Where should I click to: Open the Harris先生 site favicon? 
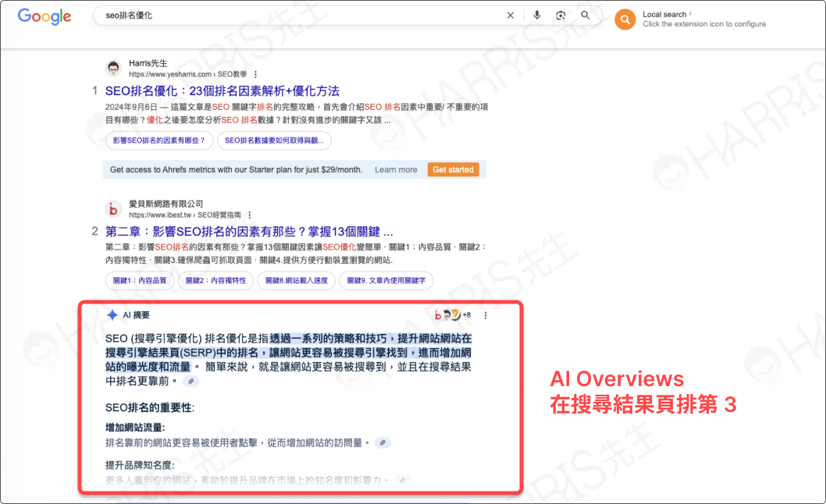pos(113,68)
